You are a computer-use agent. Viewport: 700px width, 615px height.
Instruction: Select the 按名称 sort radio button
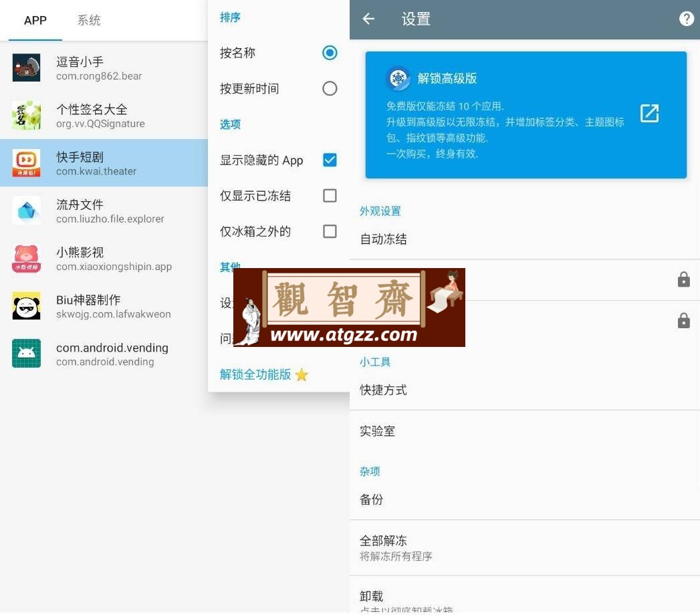pyautogui.click(x=330, y=53)
